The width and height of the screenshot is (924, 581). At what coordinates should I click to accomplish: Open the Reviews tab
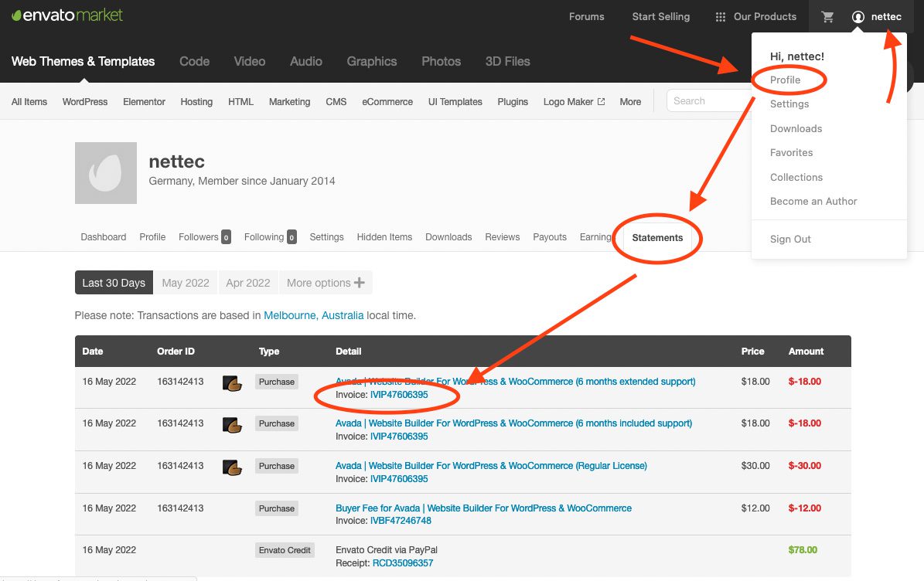click(x=502, y=237)
